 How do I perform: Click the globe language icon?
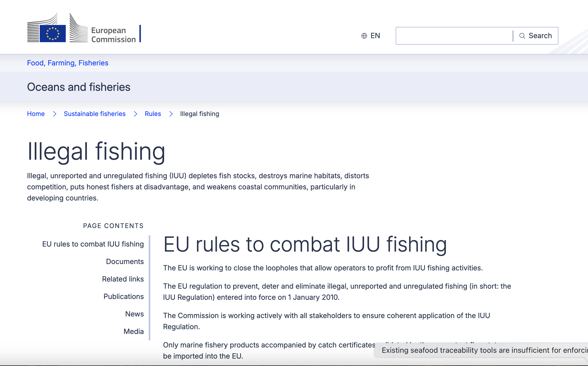[x=364, y=36]
